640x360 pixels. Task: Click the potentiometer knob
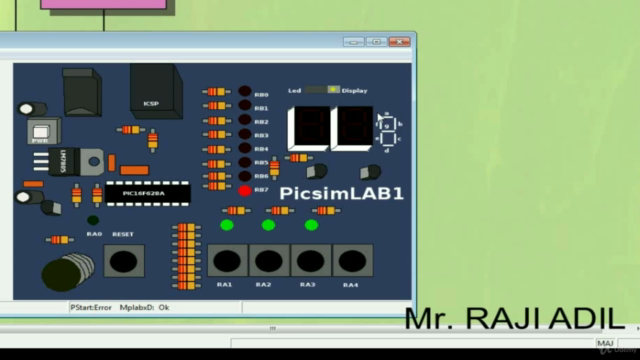(x=68, y=272)
